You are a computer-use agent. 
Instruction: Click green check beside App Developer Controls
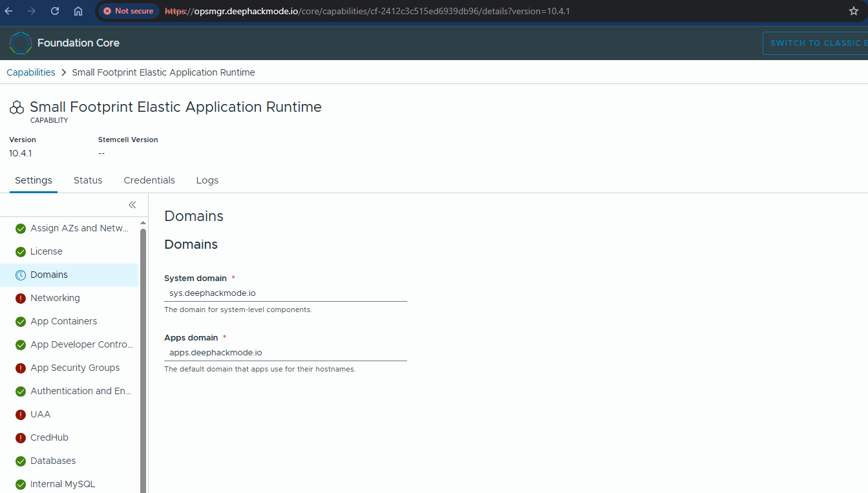tap(21, 344)
